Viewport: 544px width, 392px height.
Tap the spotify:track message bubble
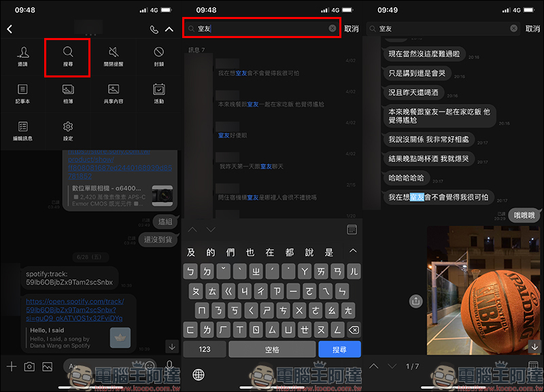point(69,279)
